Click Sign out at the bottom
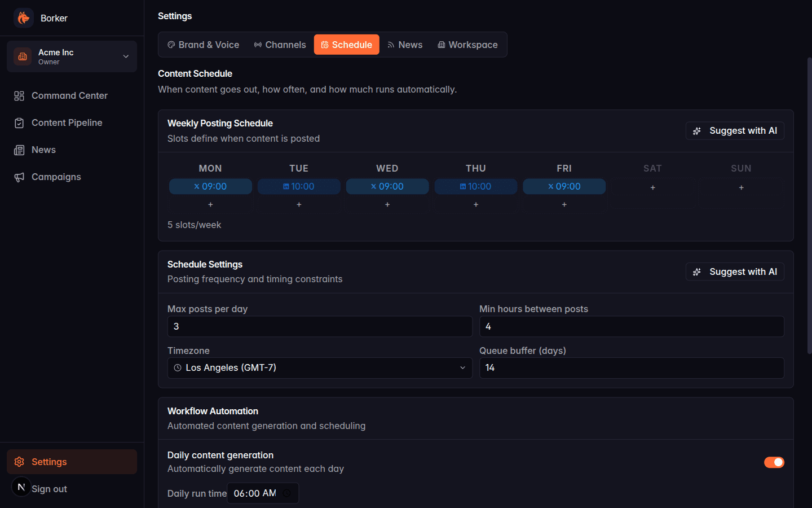This screenshot has height=508, width=812. (x=49, y=489)
